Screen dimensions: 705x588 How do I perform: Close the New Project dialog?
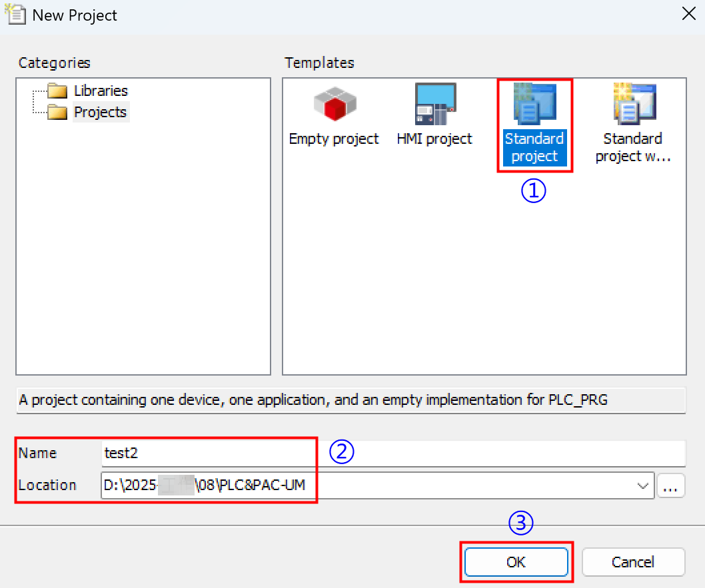click(688, 15)
